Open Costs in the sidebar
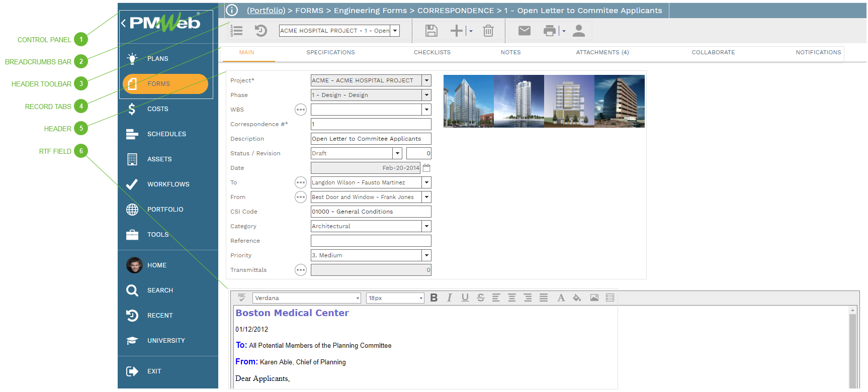The width and height of the screenshot is (868, 392). pyautogui.click(x=157, y=109)
